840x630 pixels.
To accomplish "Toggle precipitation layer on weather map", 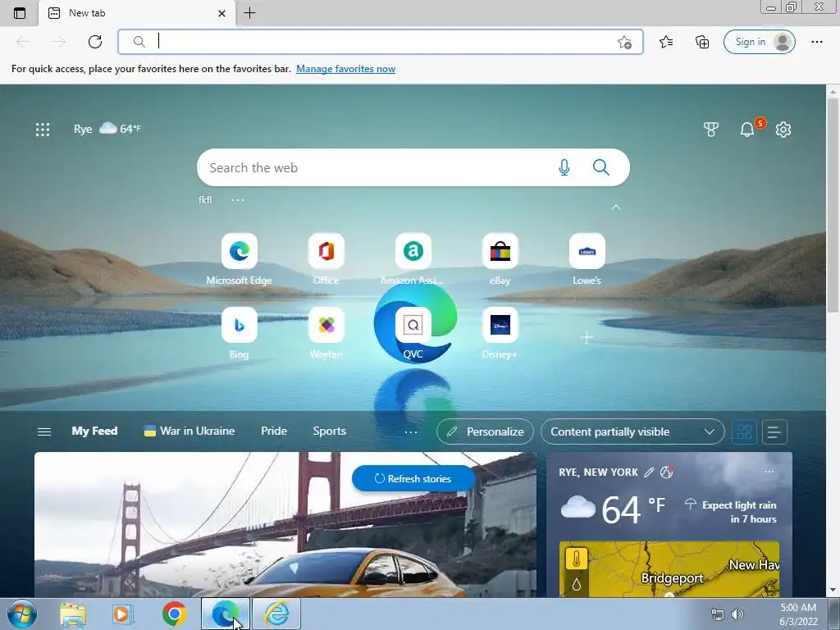I will 577,584.
